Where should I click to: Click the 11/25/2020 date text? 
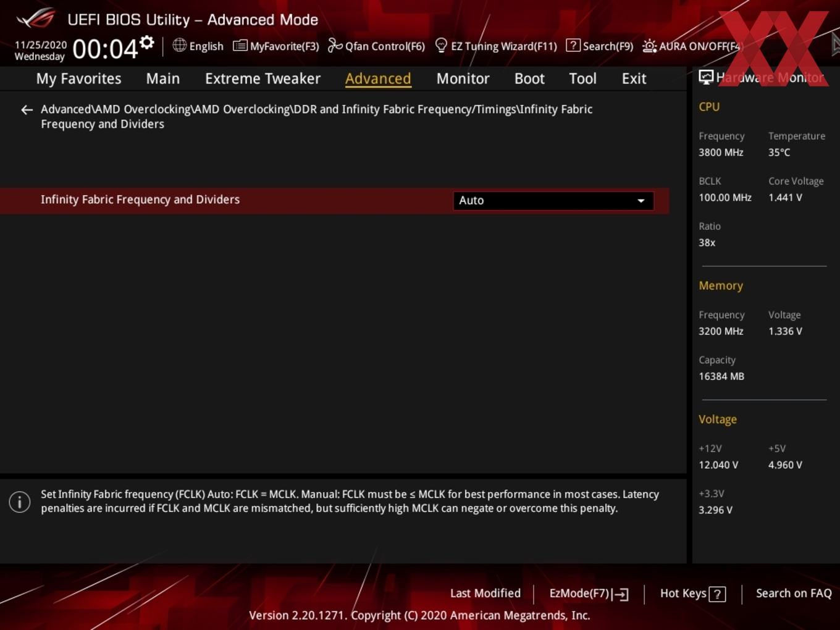coord(41,45)
